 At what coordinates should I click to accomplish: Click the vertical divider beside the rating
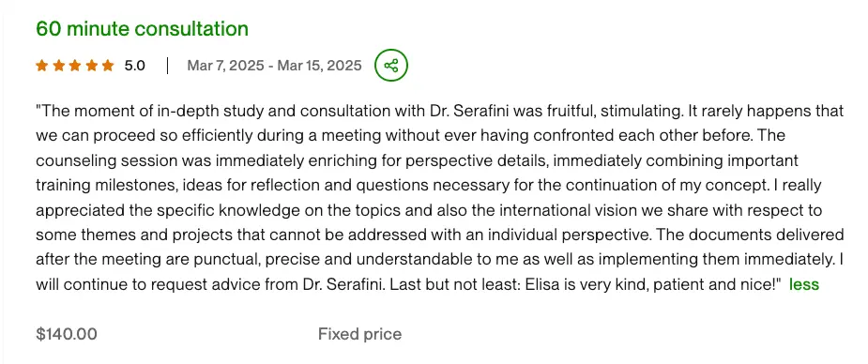[167, 66]
